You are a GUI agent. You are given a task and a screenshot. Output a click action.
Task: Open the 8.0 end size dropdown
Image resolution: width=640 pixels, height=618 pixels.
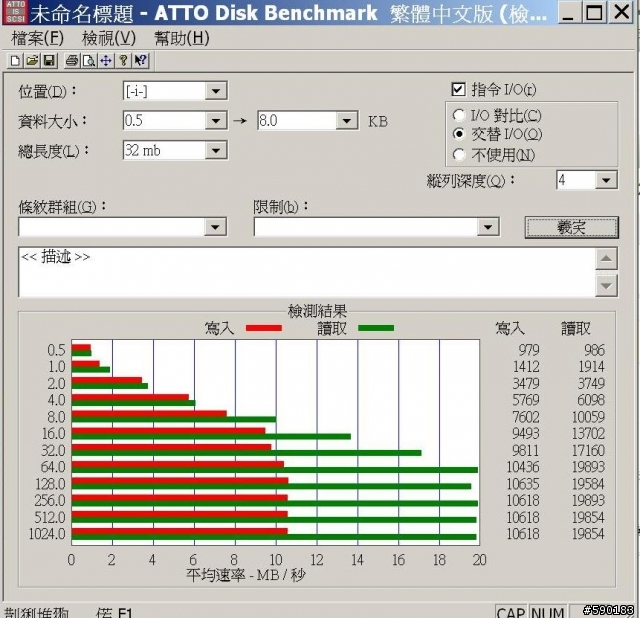point(347,121)
